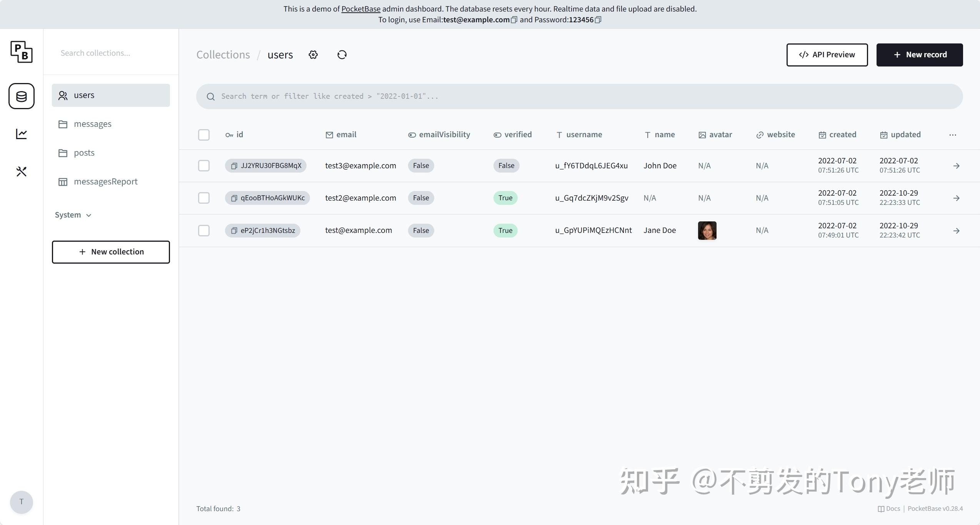Check the select-all checkbox in the table header

point(203,135)
